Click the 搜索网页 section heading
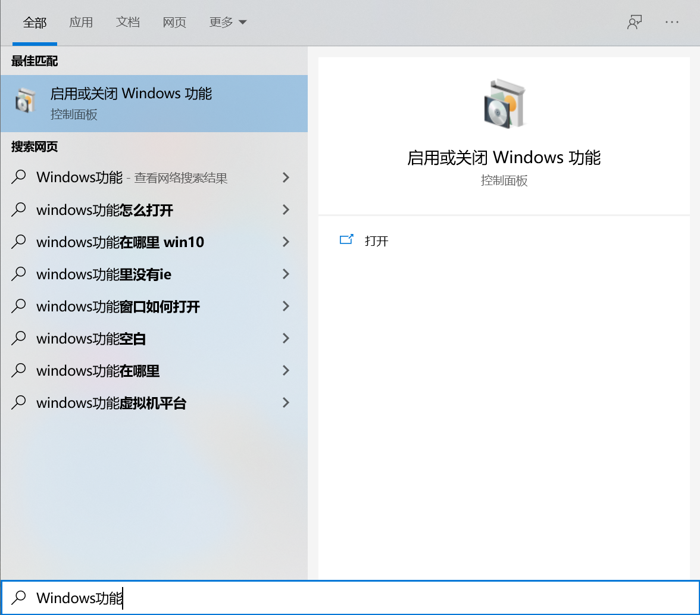700x615 pixels. 35,146
